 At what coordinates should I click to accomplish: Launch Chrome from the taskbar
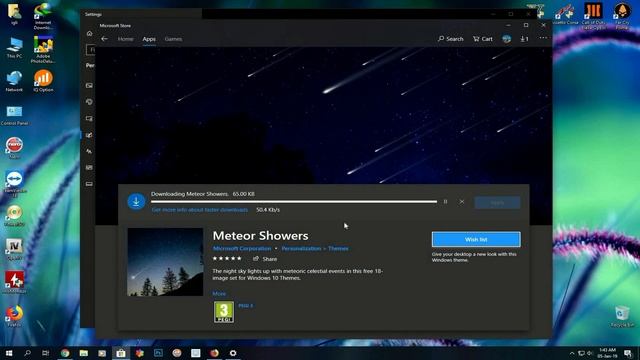[65, 353]
